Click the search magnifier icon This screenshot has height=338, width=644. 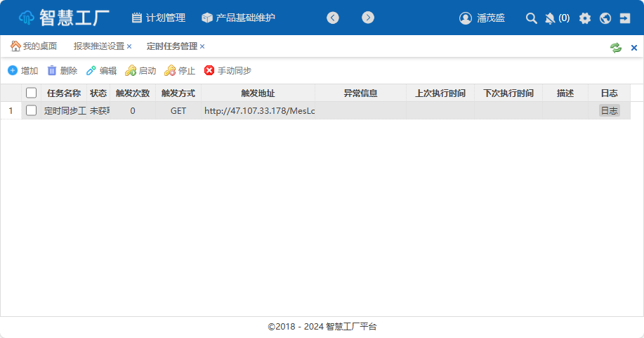click(532, 18)
